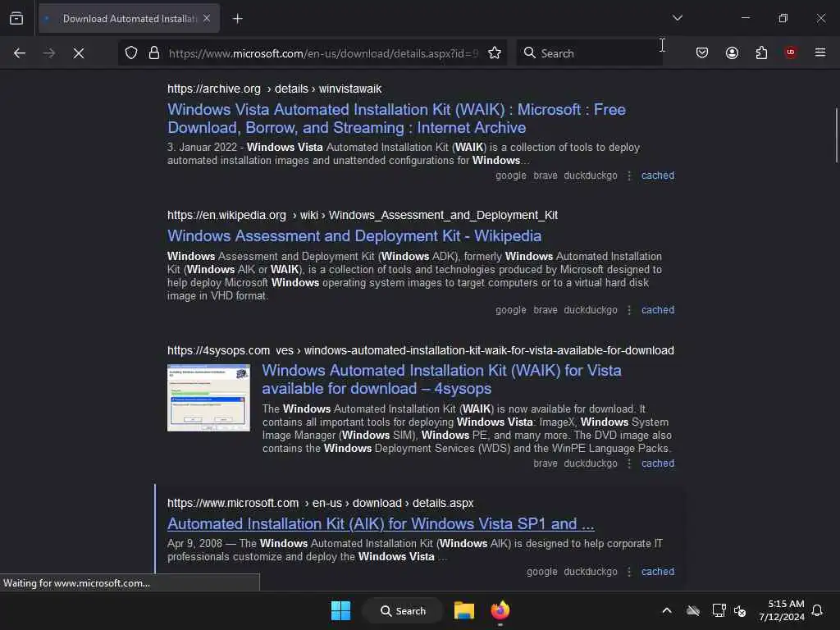Viewport: 840px width, 630px height.
Task: Open the Firefox account icon
Action: tap(732, 52)
